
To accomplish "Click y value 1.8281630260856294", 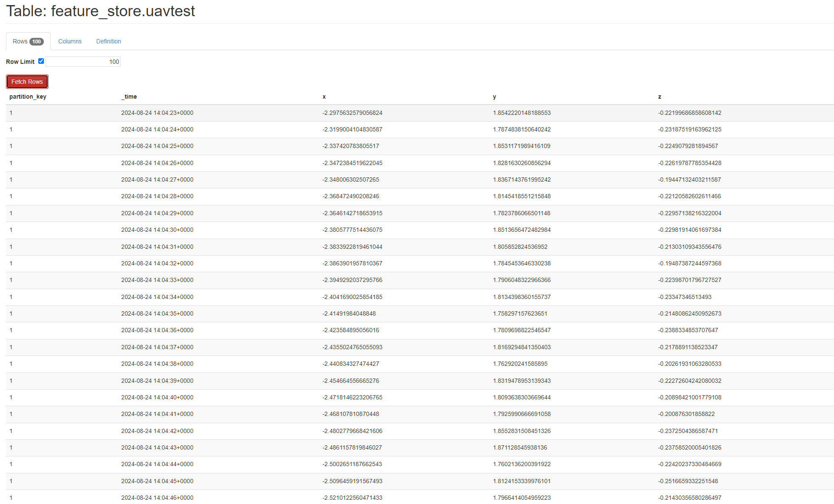I will pyautogui.click(x=522, y=163).
